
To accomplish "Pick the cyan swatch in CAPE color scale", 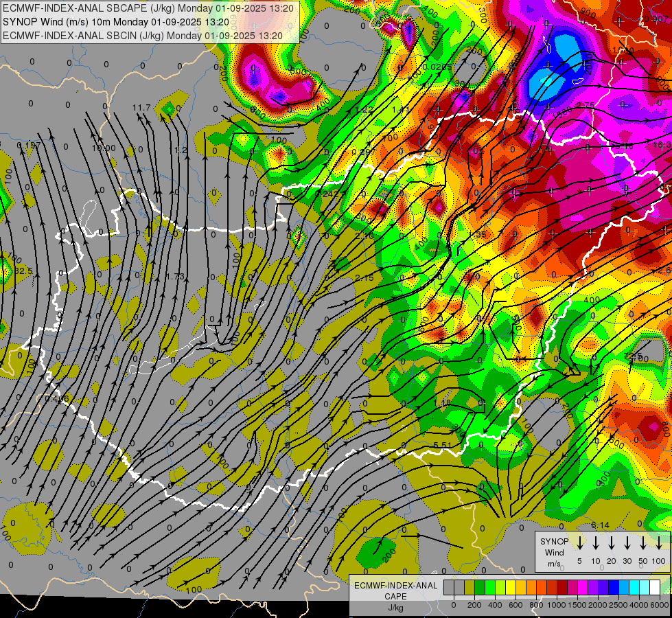I will 634,587.
